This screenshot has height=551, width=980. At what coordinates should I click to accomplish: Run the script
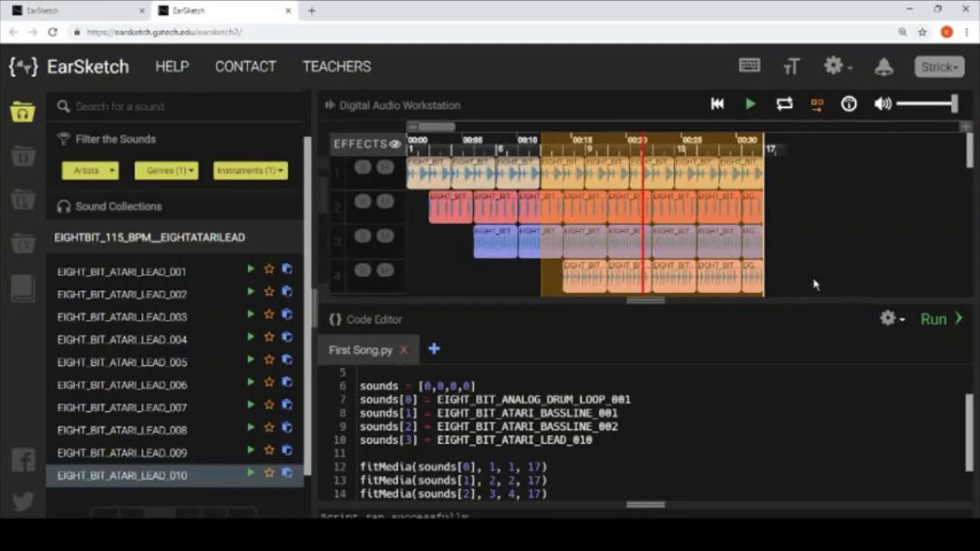coord(942,319)
